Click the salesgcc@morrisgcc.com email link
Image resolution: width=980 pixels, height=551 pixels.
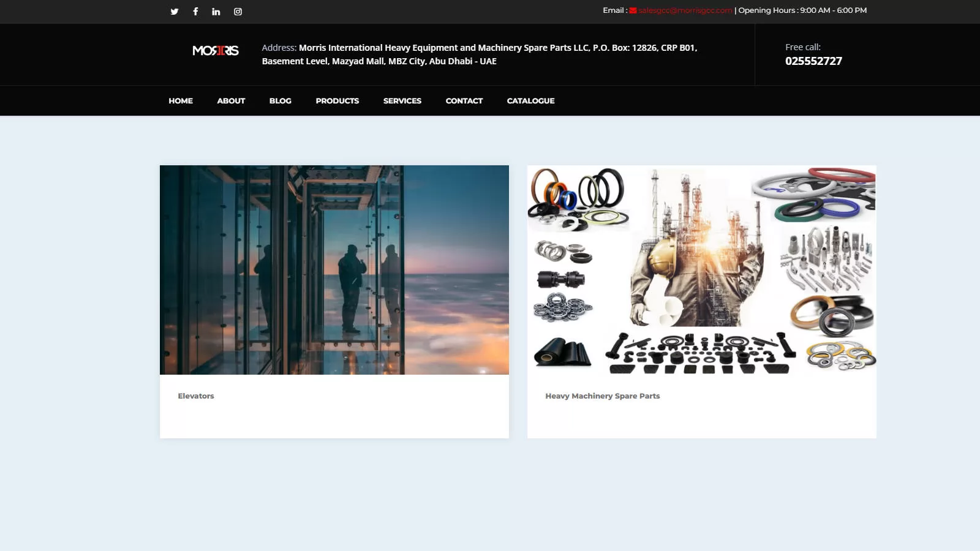[x=685, y=10]
